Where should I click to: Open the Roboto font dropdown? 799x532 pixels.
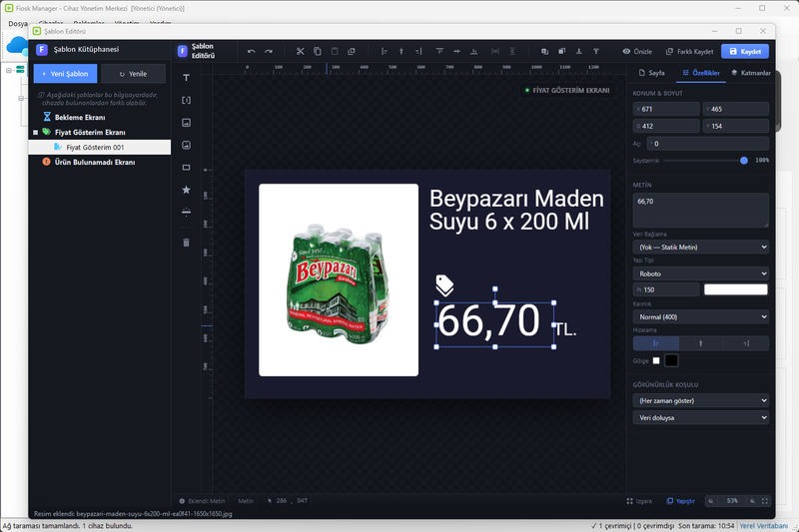(x=701, y=273)
